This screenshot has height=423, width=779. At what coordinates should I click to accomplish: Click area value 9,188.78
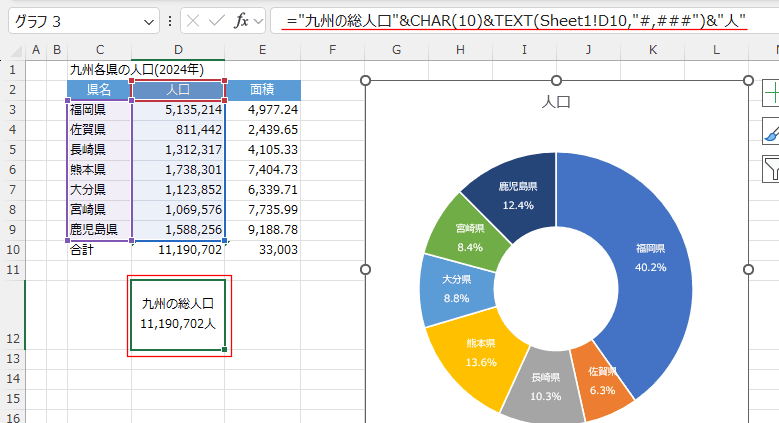tap(262, 229)
